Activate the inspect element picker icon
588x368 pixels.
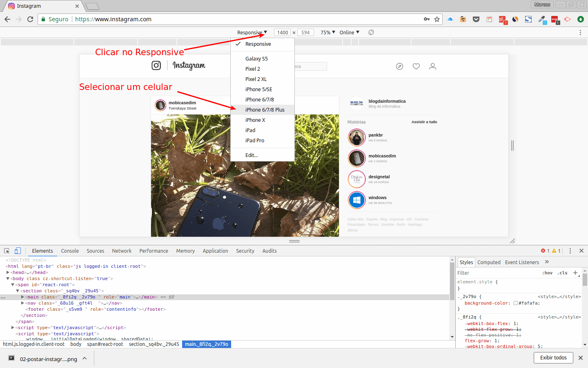7,251
